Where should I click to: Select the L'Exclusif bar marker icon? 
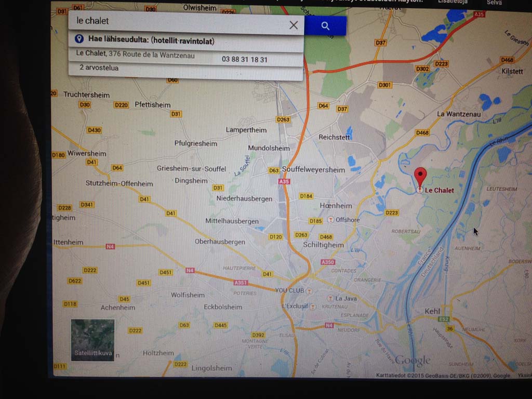tap(313, 307)
